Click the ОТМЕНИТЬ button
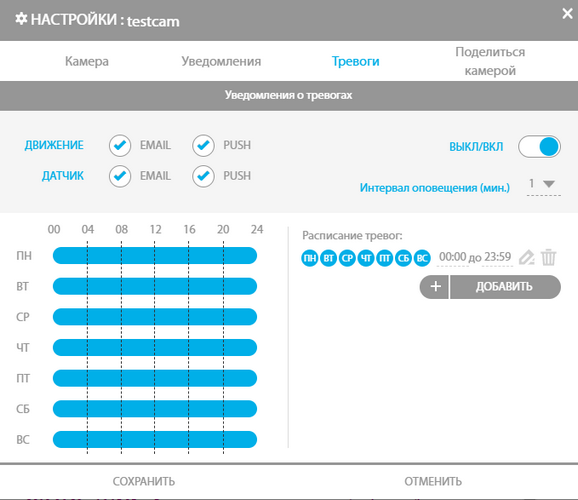578x500 pixels. pos(433,482)
